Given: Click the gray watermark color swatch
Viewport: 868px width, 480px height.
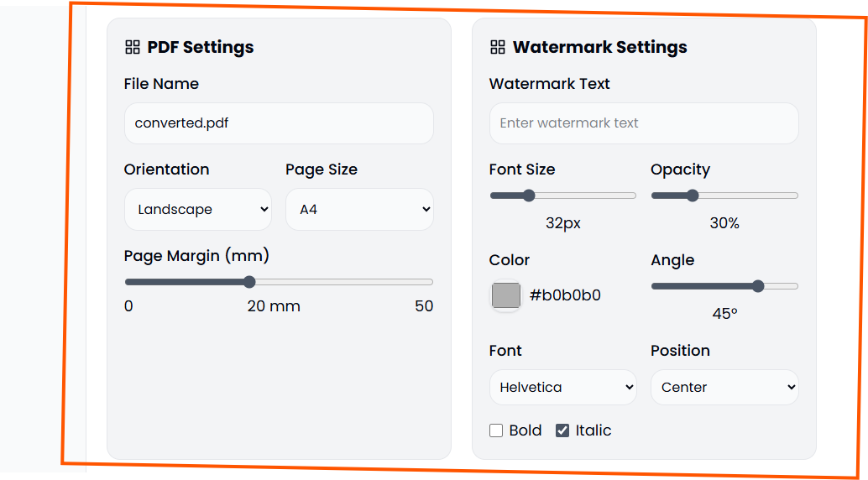Looking at the screenshot, I should click(506, 295).
